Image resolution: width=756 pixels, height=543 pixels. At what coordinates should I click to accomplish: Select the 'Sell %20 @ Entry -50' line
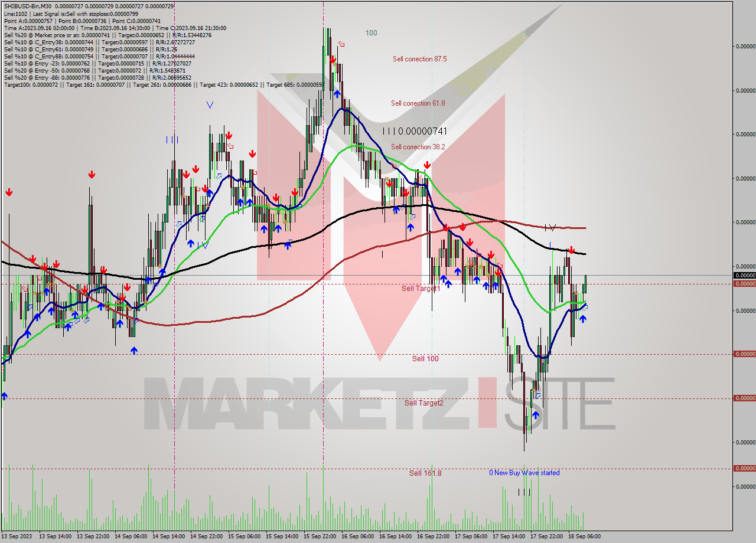pos(94,70)
